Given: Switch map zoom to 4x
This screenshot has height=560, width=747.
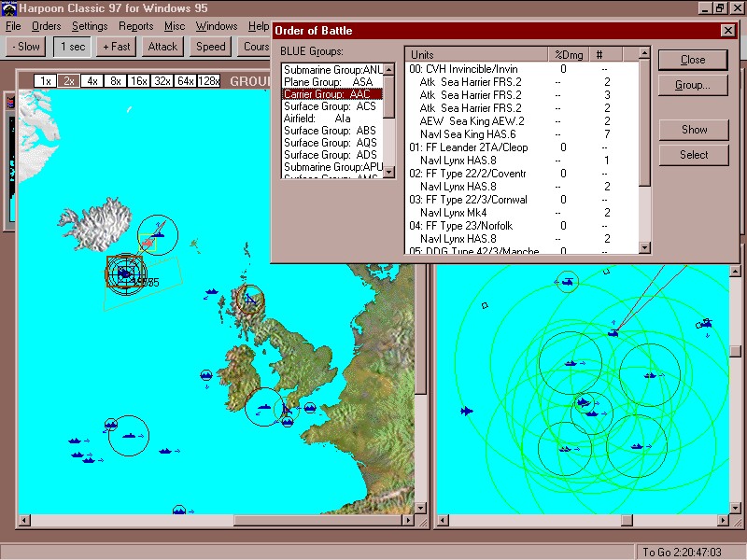Looking at the screenshot, I should [92, 81].
